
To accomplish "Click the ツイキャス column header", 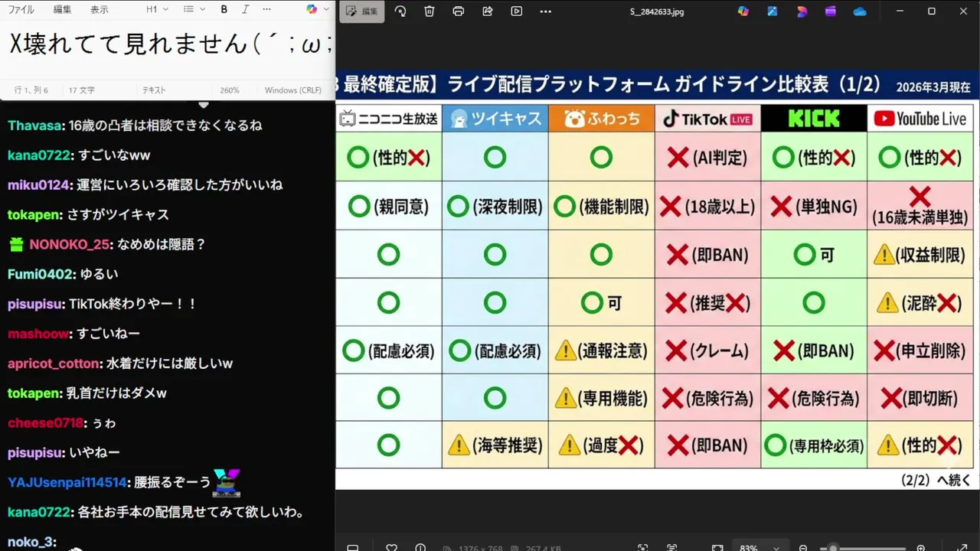I will click(x=495, y=119).
